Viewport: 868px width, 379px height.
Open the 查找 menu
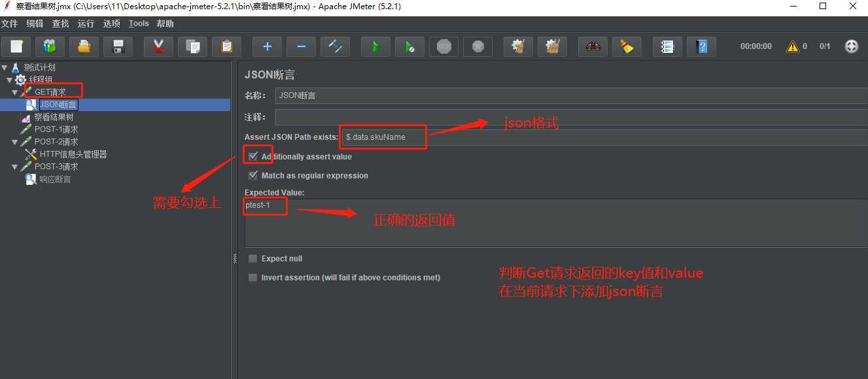60,24
